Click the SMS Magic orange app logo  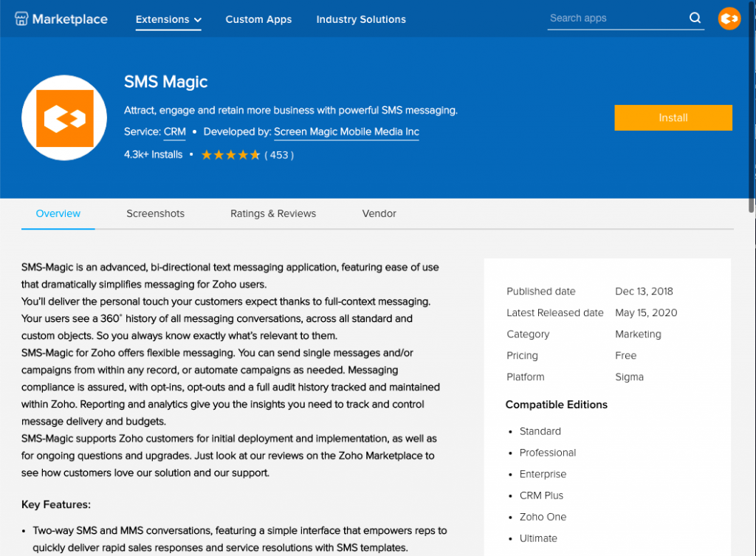[x=64, y=117]
